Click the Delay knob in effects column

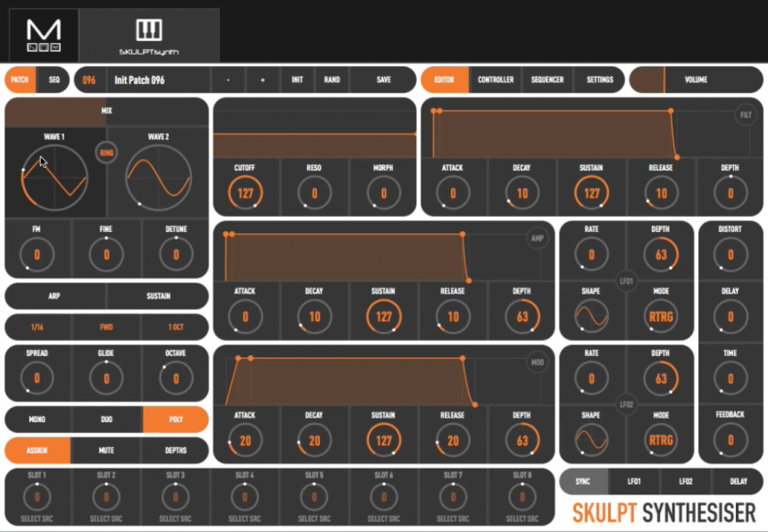(730, 316)
